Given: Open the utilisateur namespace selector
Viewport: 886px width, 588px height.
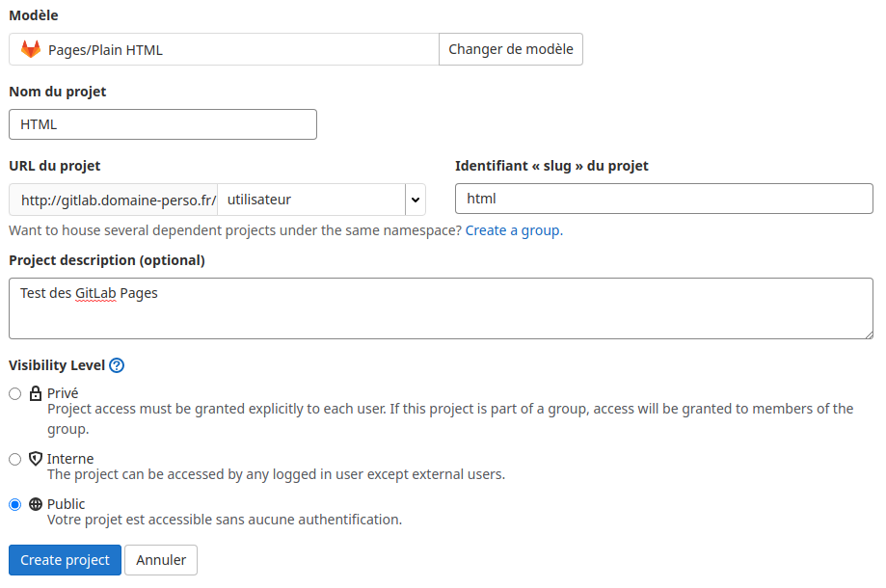Looking at the screenshot, I should pos(310,200).
